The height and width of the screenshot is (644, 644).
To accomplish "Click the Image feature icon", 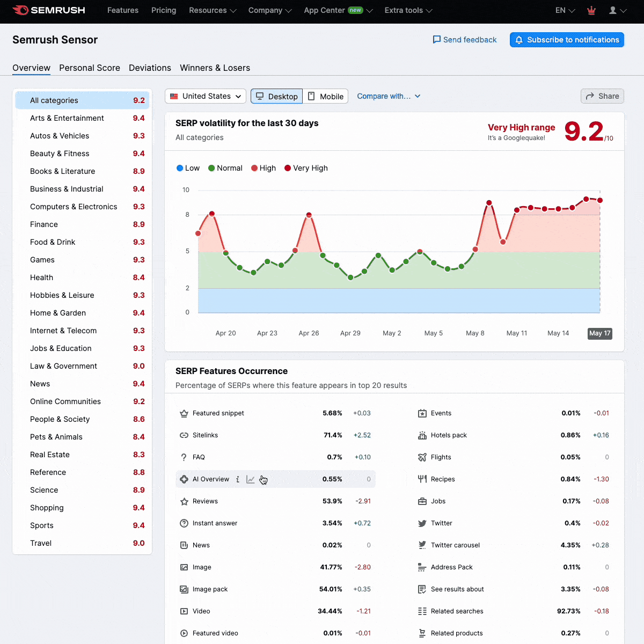I will tap(184, 567).
